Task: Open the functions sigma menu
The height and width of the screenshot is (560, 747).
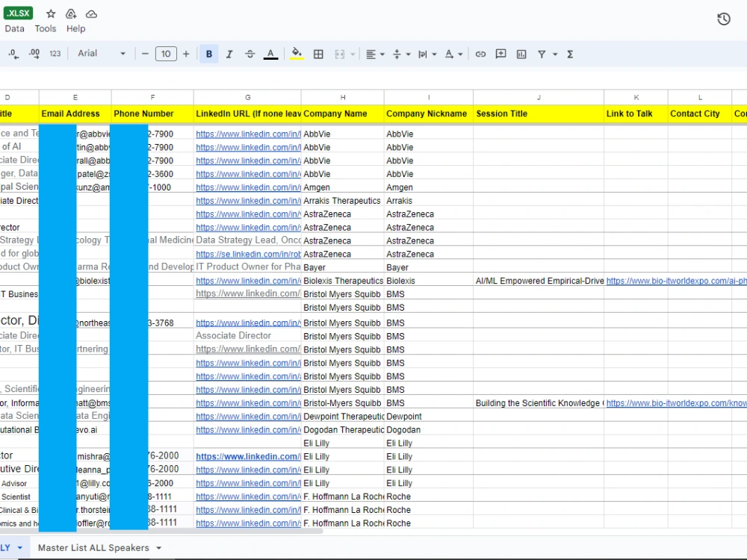Action: tap(570, 55)
